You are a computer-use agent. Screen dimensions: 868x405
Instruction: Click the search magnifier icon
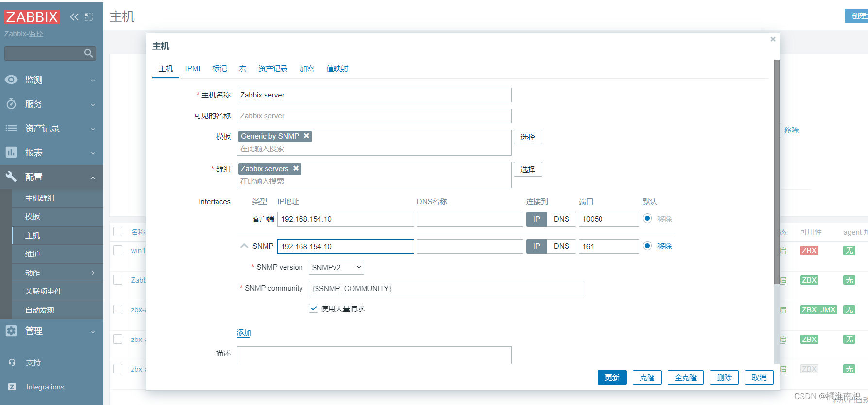pos(88,53)
